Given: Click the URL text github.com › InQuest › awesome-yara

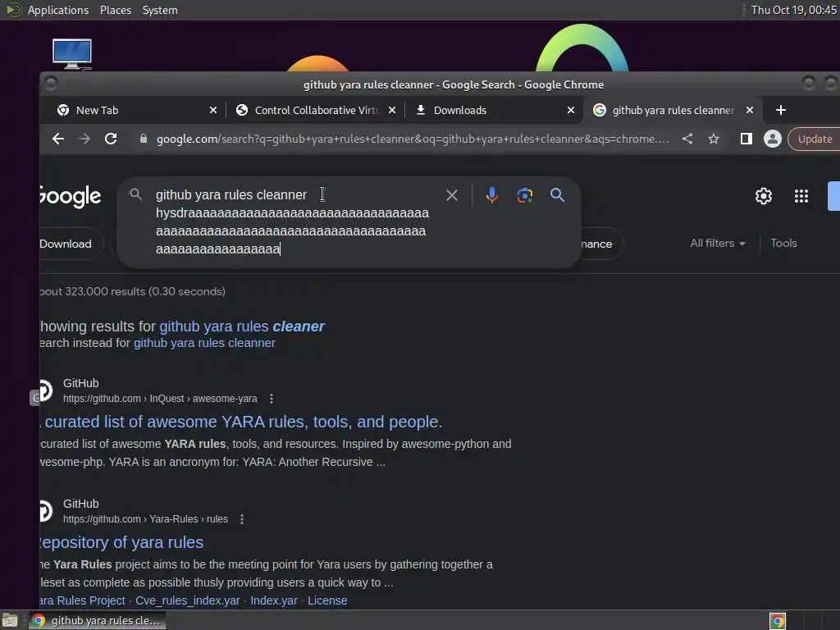Looking at the screenshot, I should pyautogui.click(x=160, y=399).
